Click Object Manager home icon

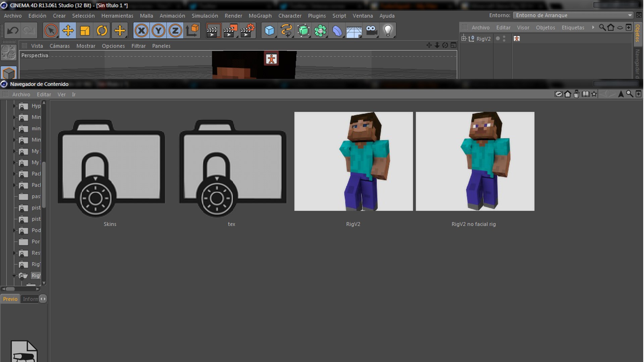click(x=611, y=28)
